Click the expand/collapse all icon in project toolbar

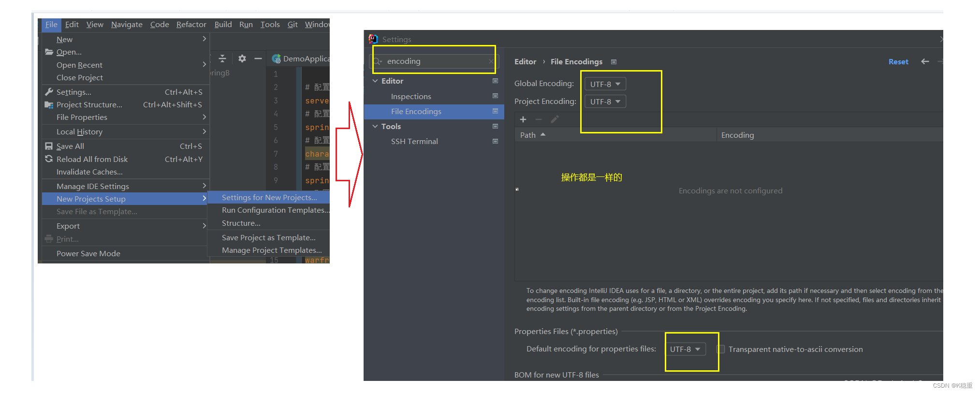[x=222, y=58]
